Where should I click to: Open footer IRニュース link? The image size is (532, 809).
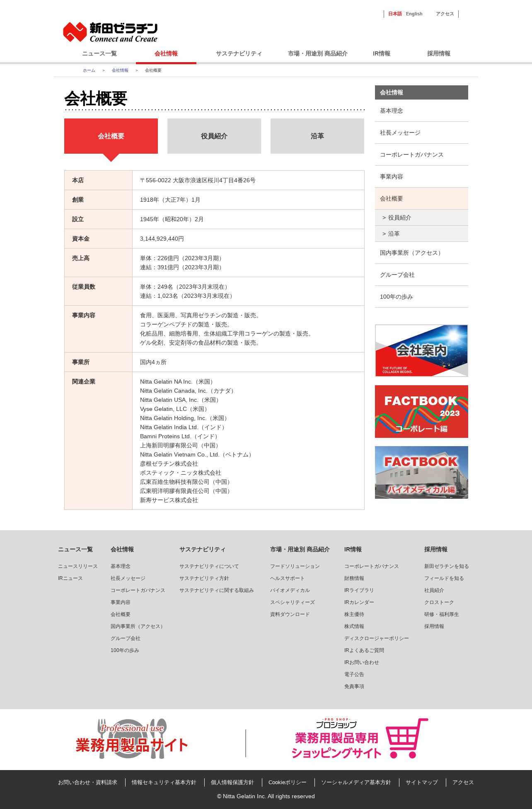pyautogui.click(x=70, y=578)
